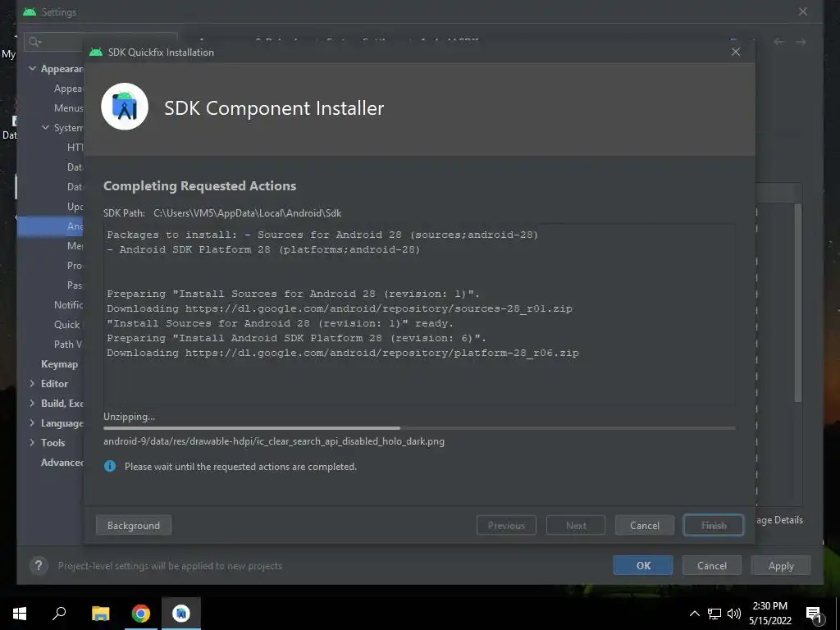The image size is (840, 630).
Task: Expand the Languages section in Settings
Action: pyautogui.click(x=32, y=422)
